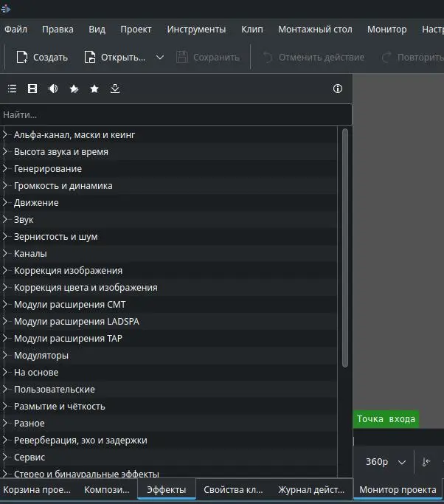444x504 pixels.
Task: Select the Модуляторы row
Action: coord(169,356)
